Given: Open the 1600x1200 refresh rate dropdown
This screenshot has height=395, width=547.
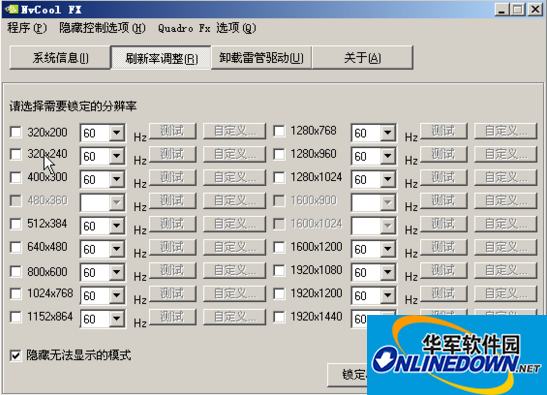Looking at the screenshot, I should (x=388, y=249).
